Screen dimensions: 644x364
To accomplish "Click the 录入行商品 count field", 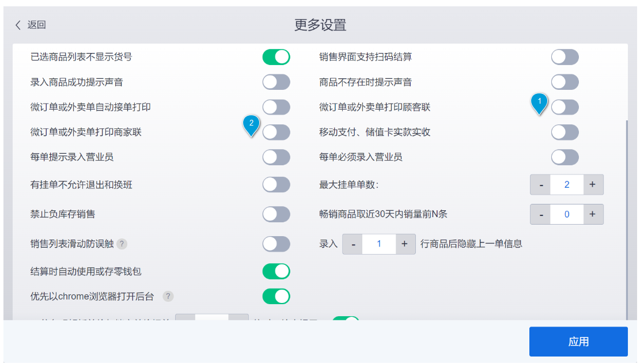I will (379, 244).
